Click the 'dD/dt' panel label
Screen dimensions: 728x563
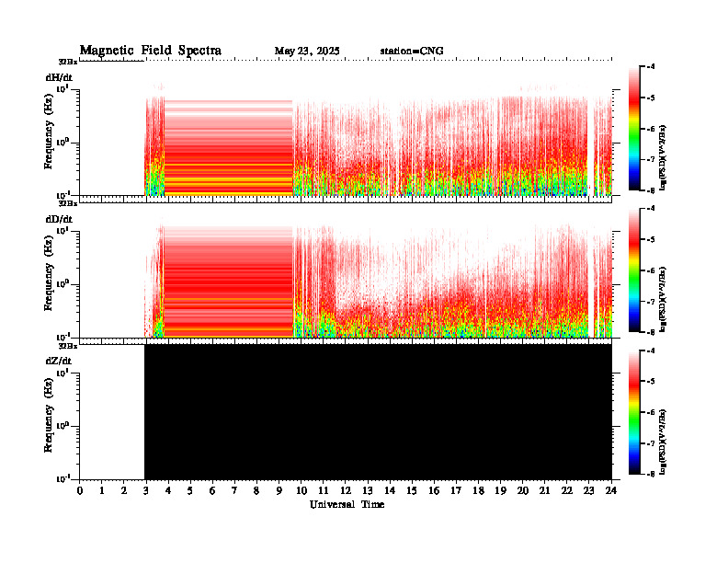59,219
